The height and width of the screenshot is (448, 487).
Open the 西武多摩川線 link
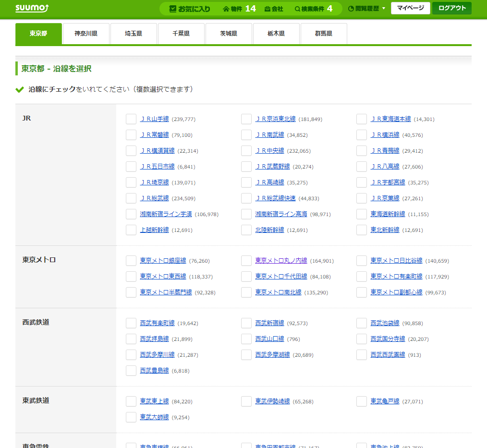(157, 354)
